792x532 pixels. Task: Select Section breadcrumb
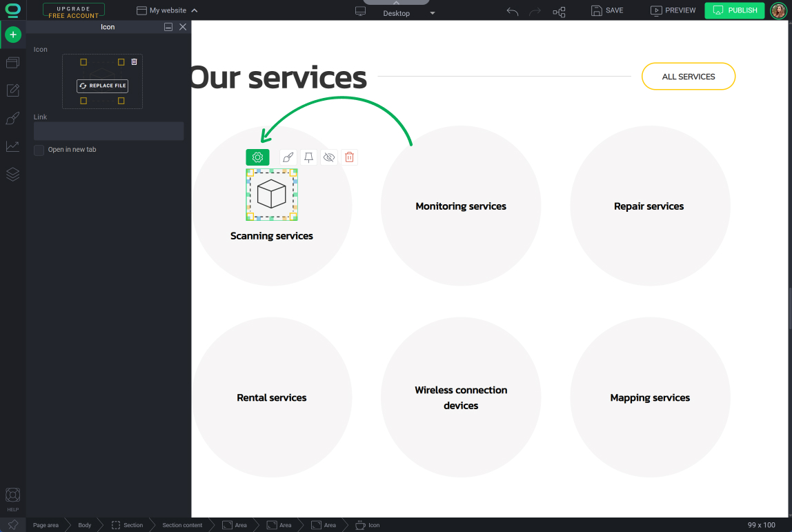128,525
